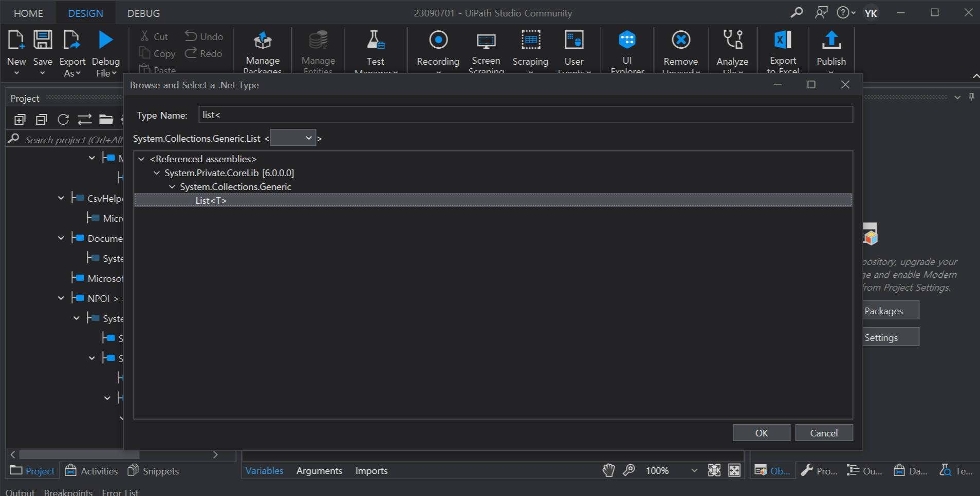Screen dimensions: 980x496
Task: Open Test Manager flask icon
Action: (376, 40)
